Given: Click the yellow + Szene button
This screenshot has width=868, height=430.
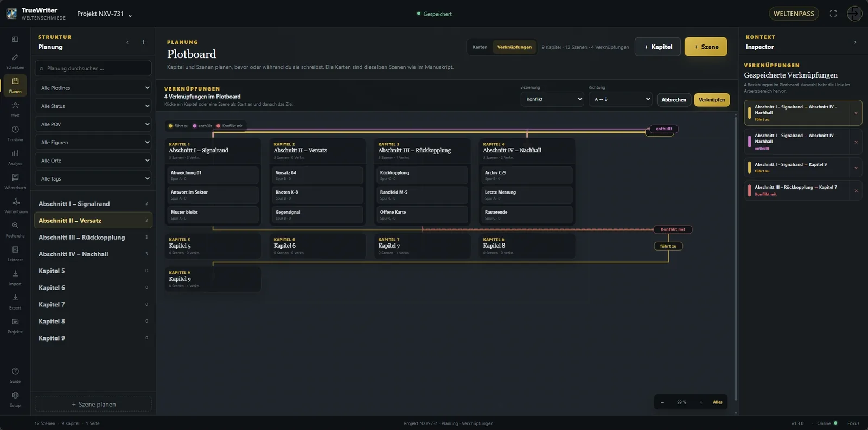Looking at the screenshot, I should click(x=706, y=47).
